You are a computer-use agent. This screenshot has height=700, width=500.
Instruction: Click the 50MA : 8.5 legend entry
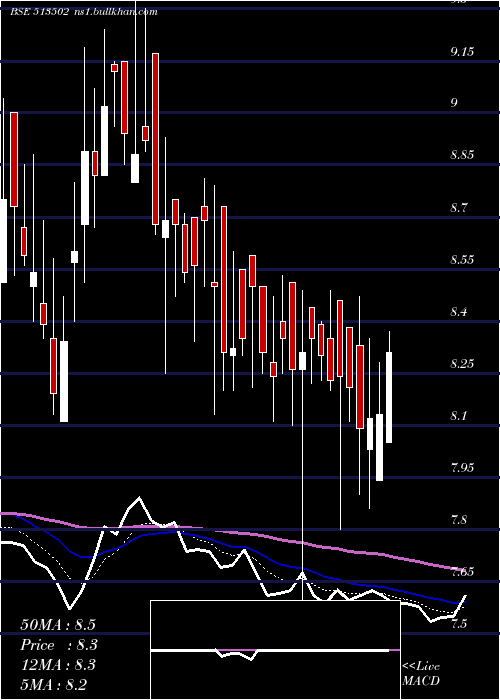click(58, 625)
